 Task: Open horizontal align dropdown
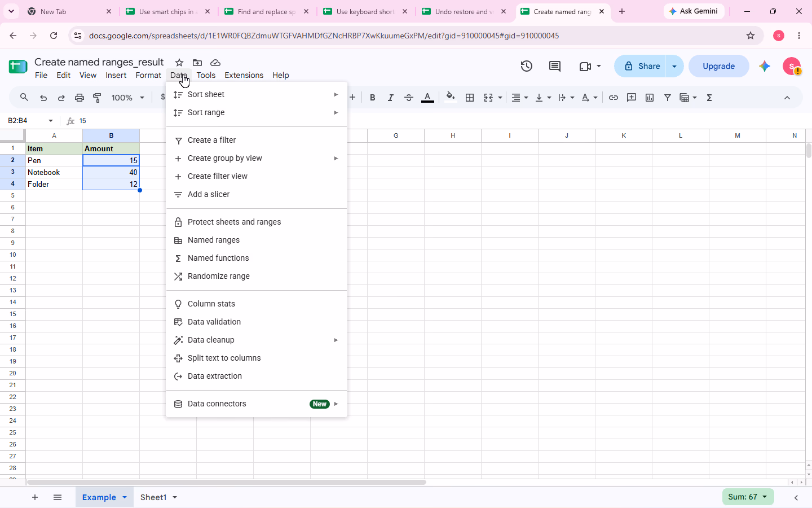pyautogui.click(x=519, y=98)
